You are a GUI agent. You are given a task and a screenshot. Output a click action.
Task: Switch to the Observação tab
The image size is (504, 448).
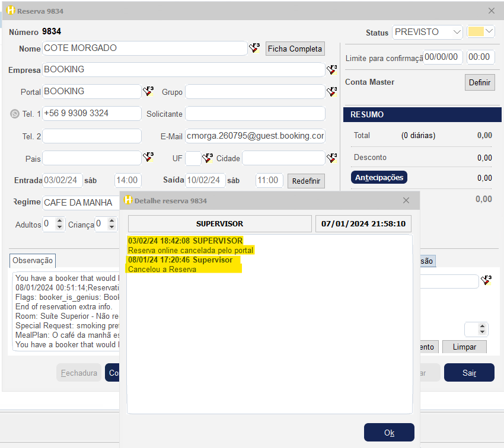click(x=33, y=260)
